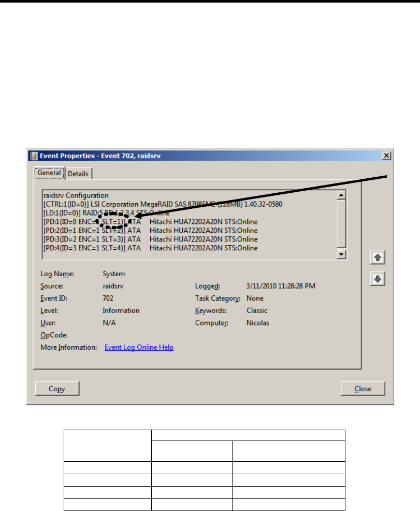Click the Logged value '3/11/2010 11:28:28 PM'
The image size is (420, 511).
coord(281,286)
